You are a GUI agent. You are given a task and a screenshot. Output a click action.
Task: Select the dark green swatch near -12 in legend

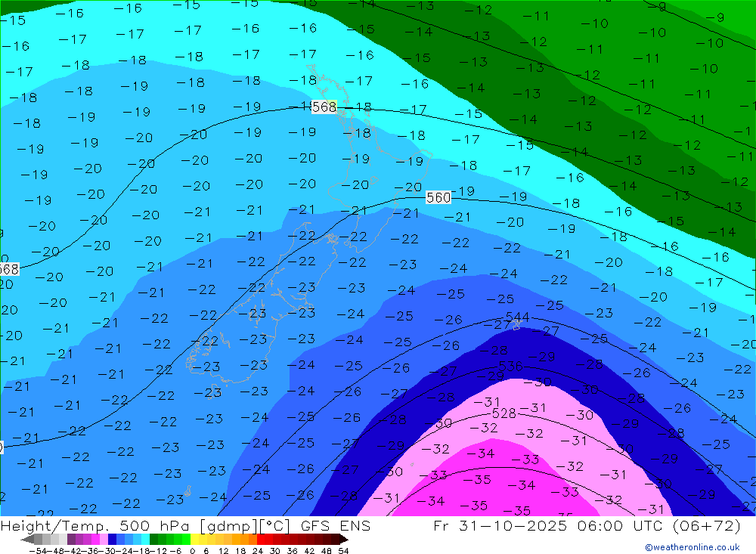[x=153, y=539]
